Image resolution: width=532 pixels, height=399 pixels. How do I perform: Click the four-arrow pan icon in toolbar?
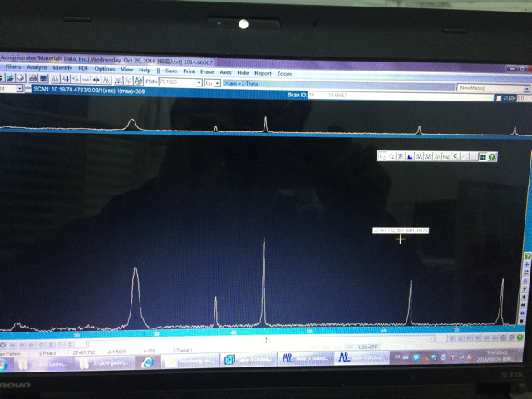pos(96,80)
